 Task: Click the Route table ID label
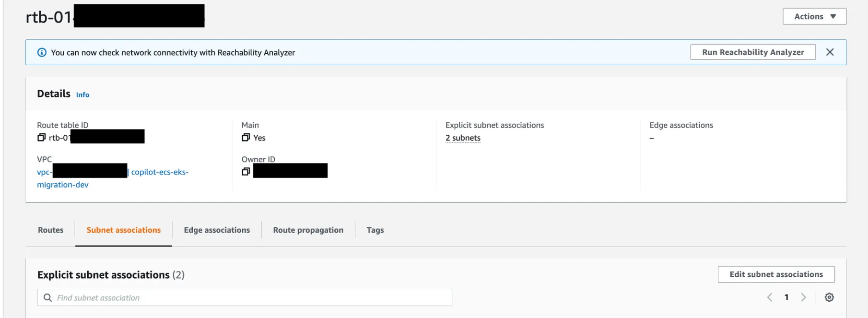[x=63, y=125]
